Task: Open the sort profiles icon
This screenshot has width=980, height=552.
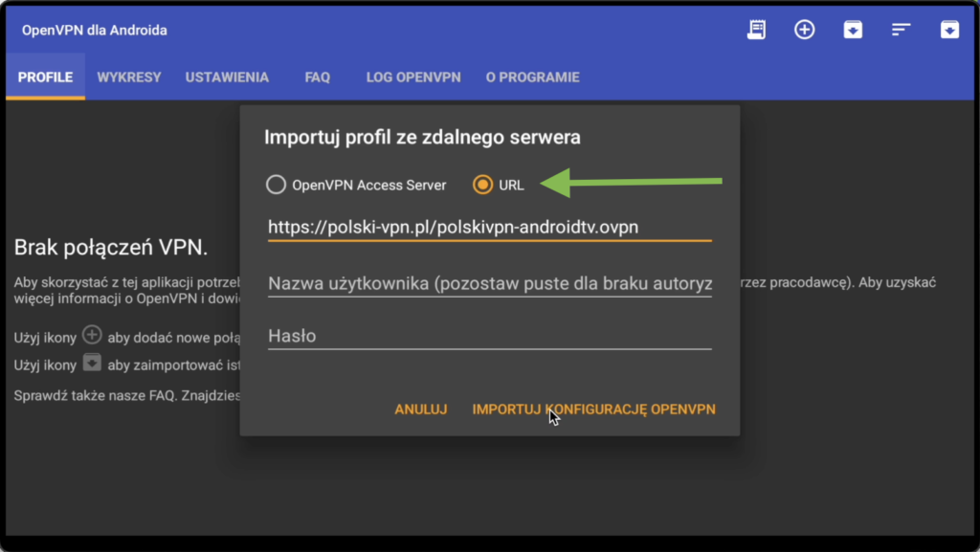Action: click(901, 30)
